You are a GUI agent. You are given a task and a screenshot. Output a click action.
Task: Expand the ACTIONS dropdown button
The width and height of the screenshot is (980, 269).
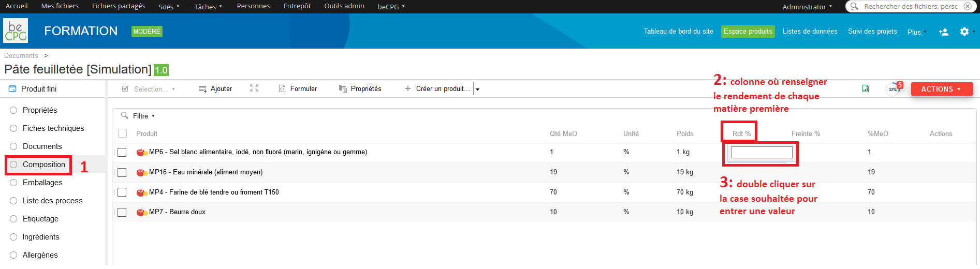[942, 89]
